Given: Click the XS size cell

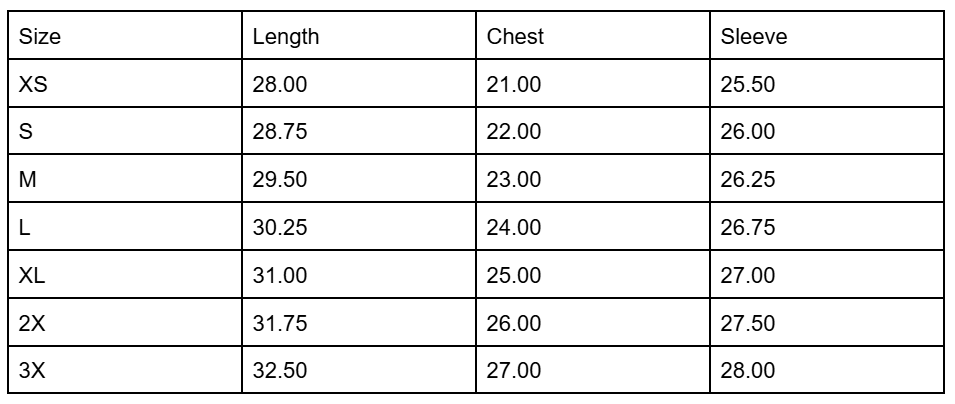Looking at the screenshot, I should pyautogui.click(x=125, y=83).
